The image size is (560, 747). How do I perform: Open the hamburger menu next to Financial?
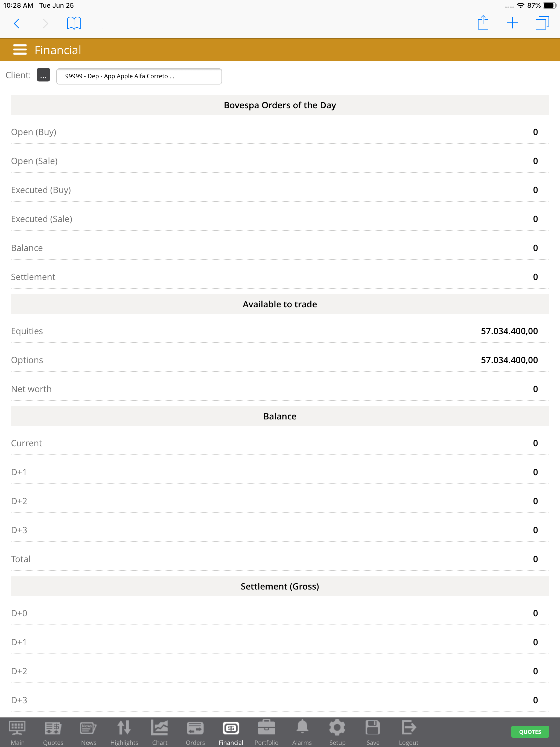[20, 49]
